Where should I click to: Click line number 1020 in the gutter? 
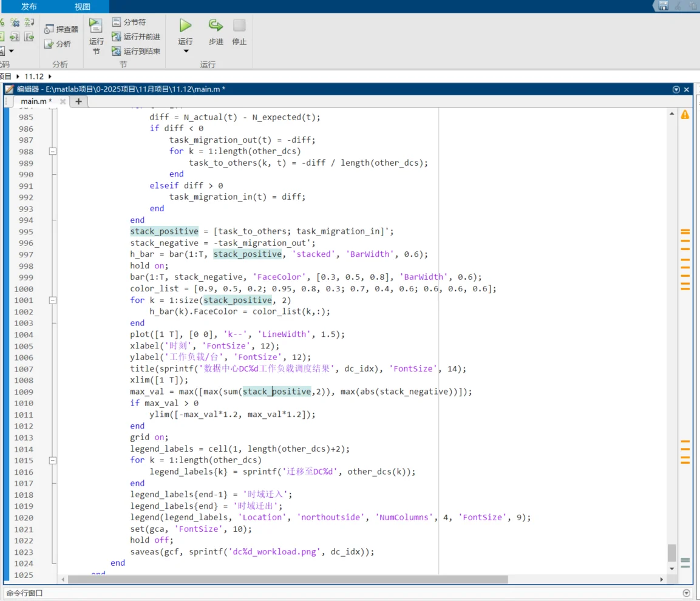(x=24, y=517)
